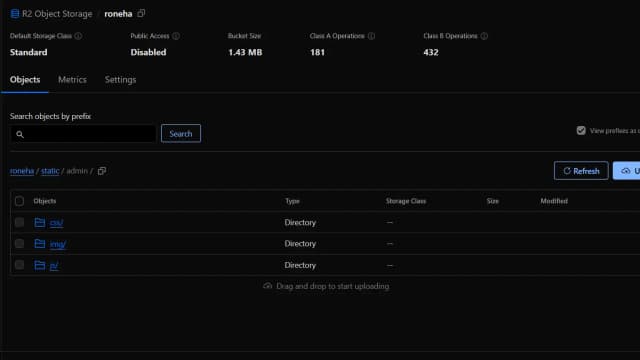The image size is (640, 360).
Task: Click the R2 Object Storage bucket icon
Action: 15,14
